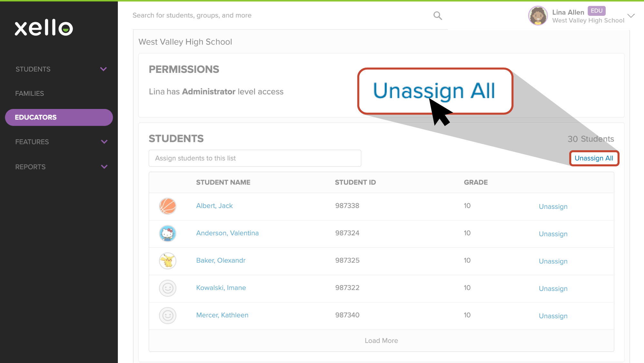Open Lina Allen's profile avatar
The height and width of the screenshot is (363, 644).
[537, 15]
